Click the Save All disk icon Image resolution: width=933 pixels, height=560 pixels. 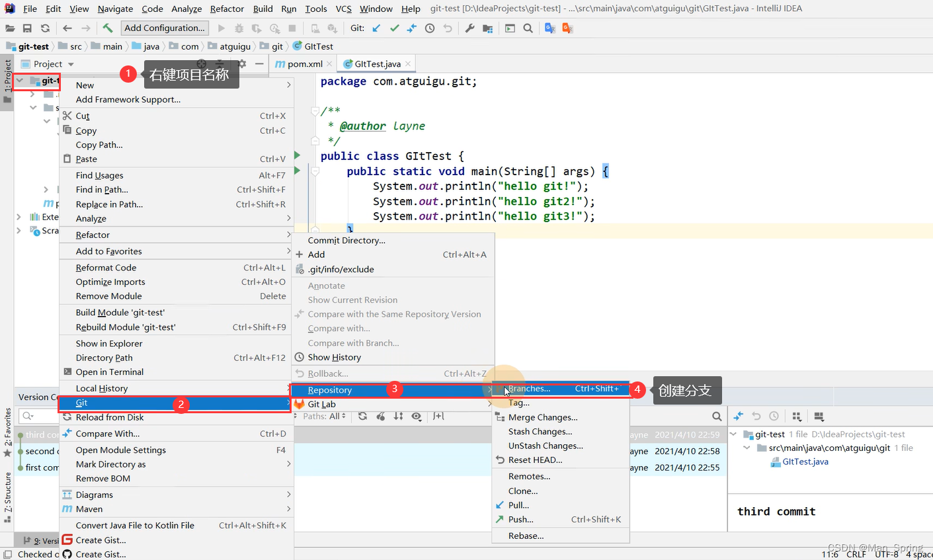27,28
